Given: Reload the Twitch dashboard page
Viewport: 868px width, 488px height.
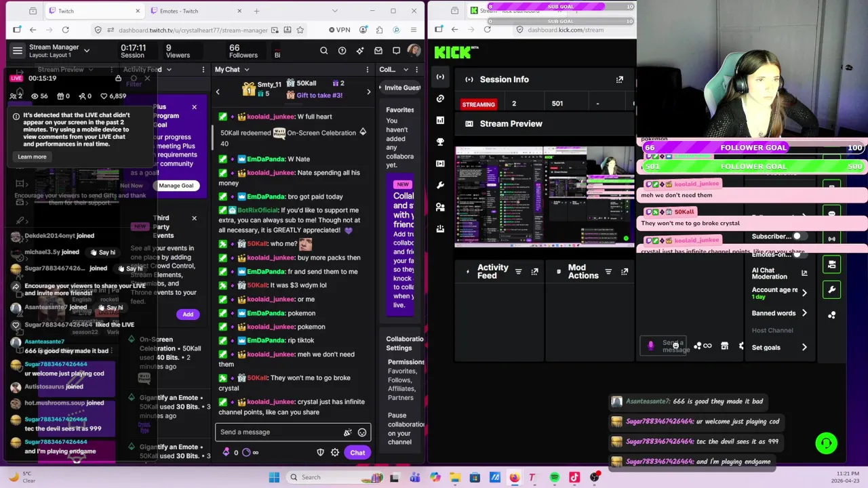Looking at the screenshot, I should [x=65, y=30].
